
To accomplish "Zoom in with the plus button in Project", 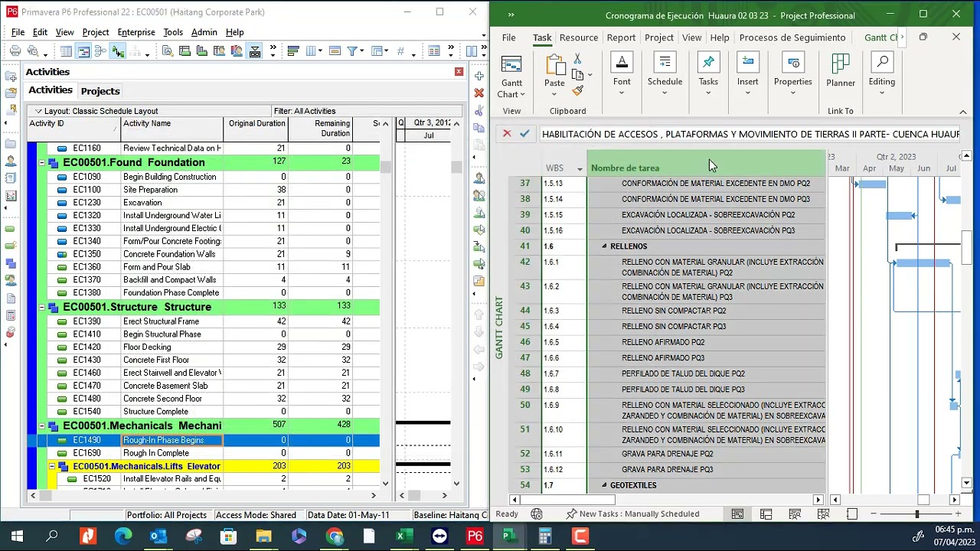I will coord(957,514).
